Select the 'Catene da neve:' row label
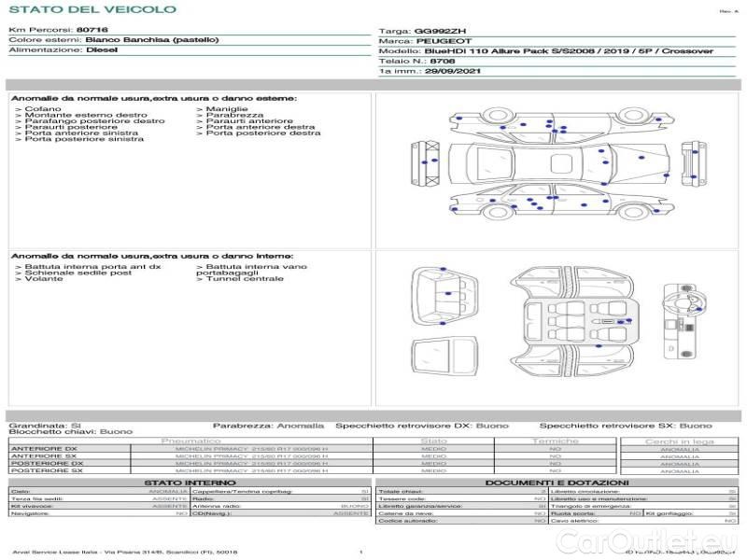 (x=405, y=513)
